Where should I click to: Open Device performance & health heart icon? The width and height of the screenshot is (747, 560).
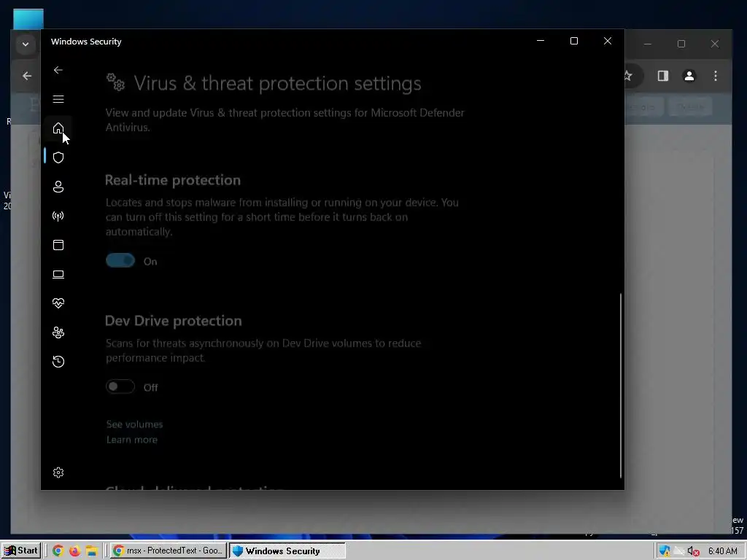tap(58, 303)
